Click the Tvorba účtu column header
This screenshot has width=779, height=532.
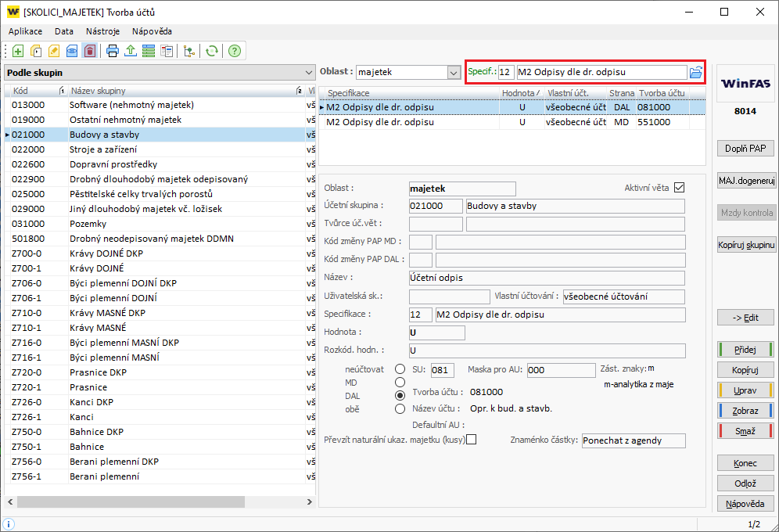tap(662, 93)
